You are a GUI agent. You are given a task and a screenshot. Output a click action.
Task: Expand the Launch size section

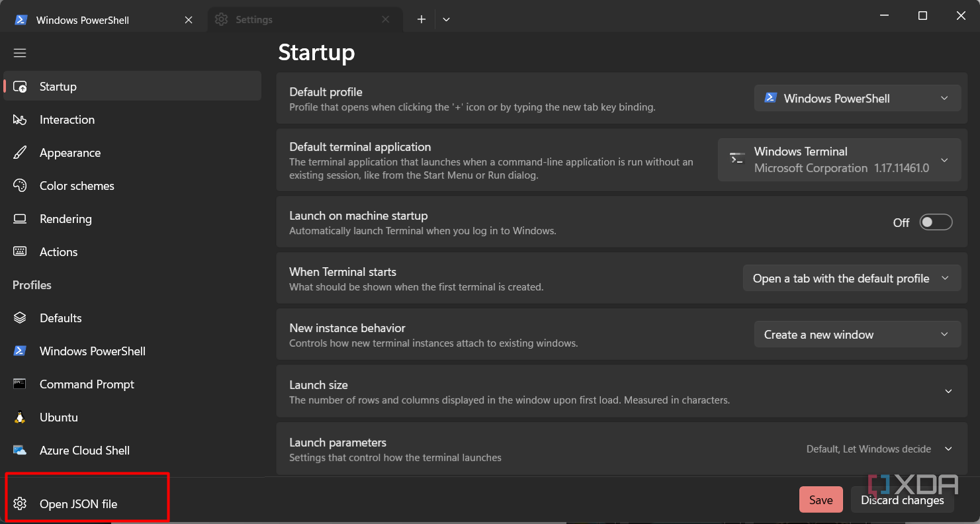click(948, 391)
